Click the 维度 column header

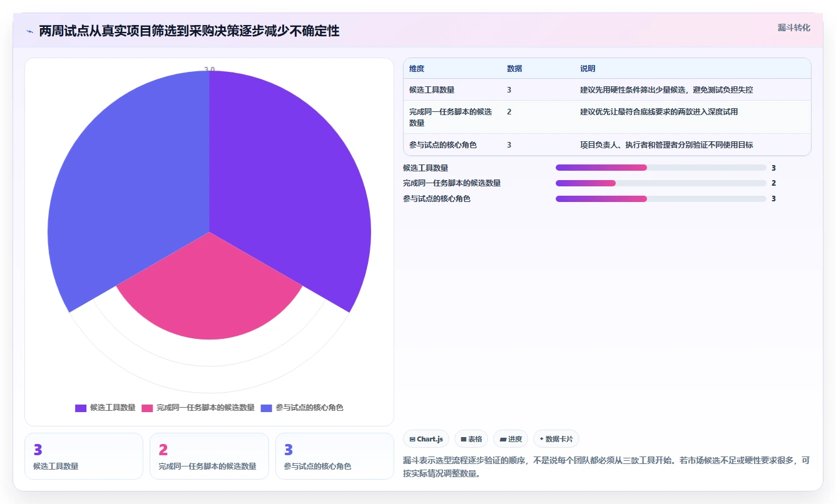tap(417, 69)
